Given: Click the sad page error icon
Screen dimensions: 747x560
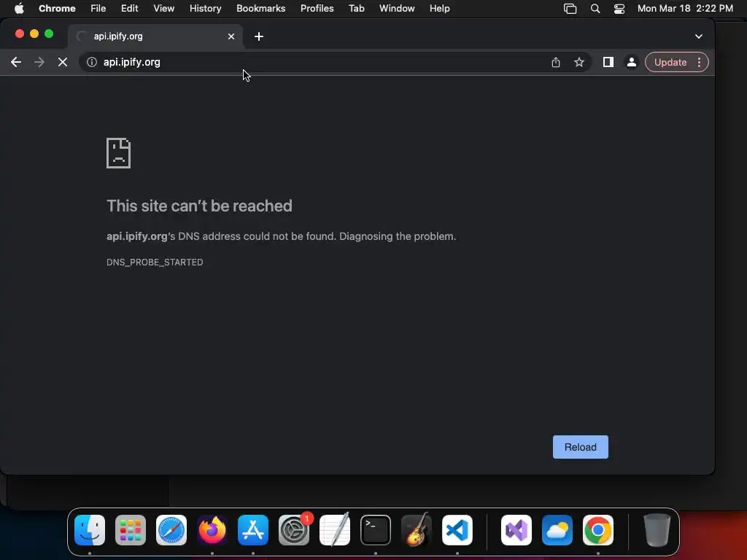Looking at the screenshot, I should tap(119, 153).
